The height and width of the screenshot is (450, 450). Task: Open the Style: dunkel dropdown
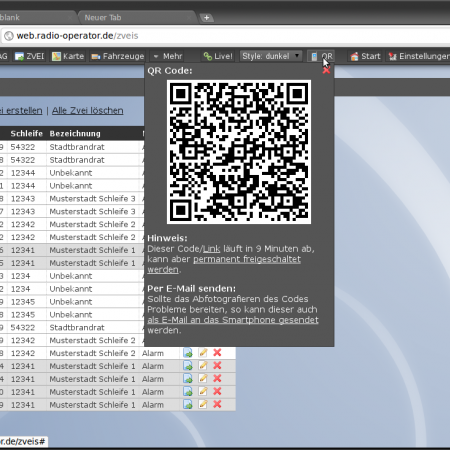point(271,56)
